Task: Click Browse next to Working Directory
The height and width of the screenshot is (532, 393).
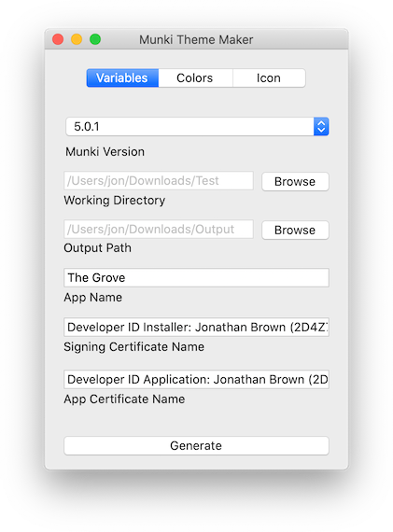Action: pyautogui.click(x=295, y=181)
